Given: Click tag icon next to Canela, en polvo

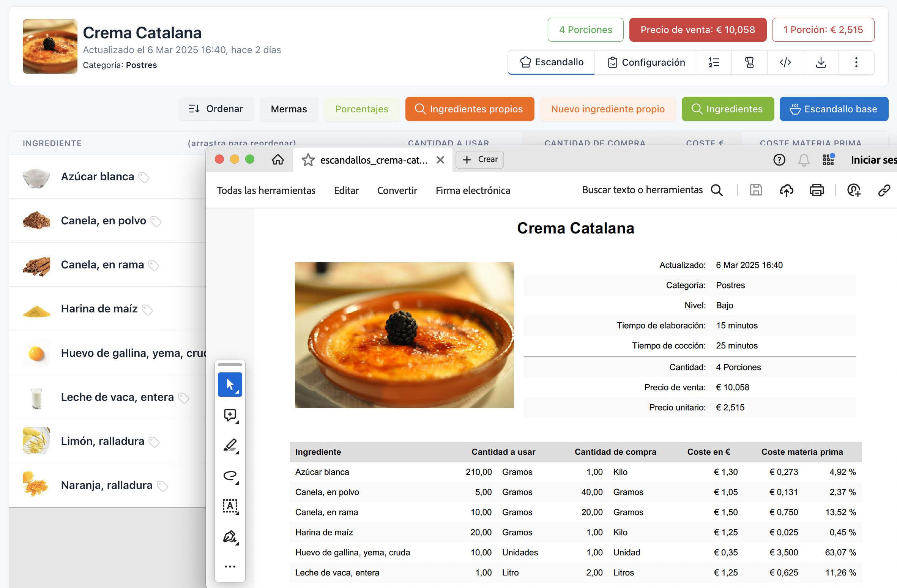Looking at the screenshot, I should coord(156,221).
